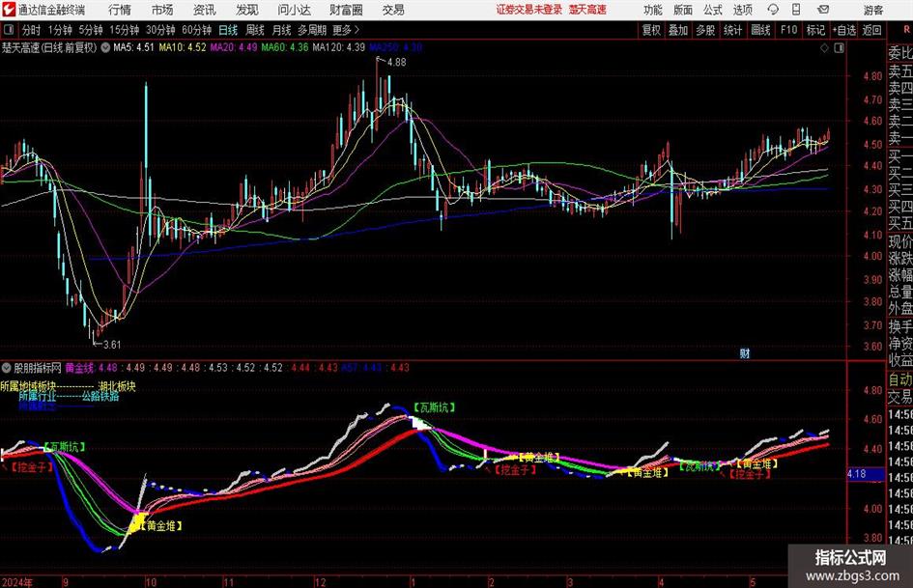Select the 月线 monthly tab
Screen dimensions: 913x588
(x=282, y=30)
